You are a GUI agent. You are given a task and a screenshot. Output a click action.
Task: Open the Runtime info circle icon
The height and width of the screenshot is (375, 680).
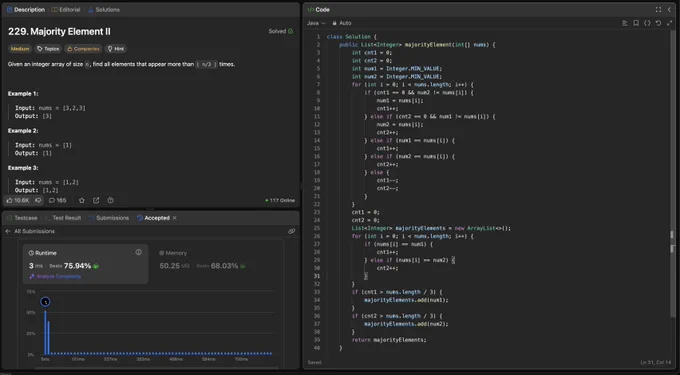pos(138,252)
